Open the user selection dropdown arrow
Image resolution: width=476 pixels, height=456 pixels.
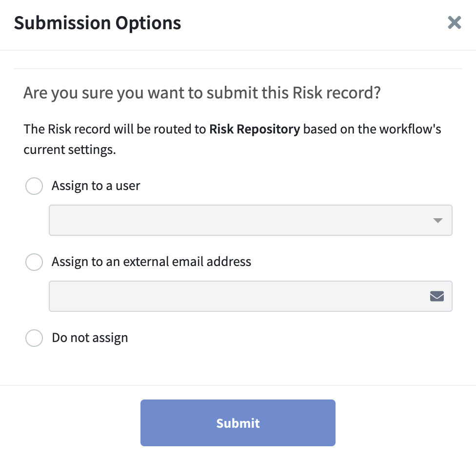pyautogui.click(x=437, y=220)
